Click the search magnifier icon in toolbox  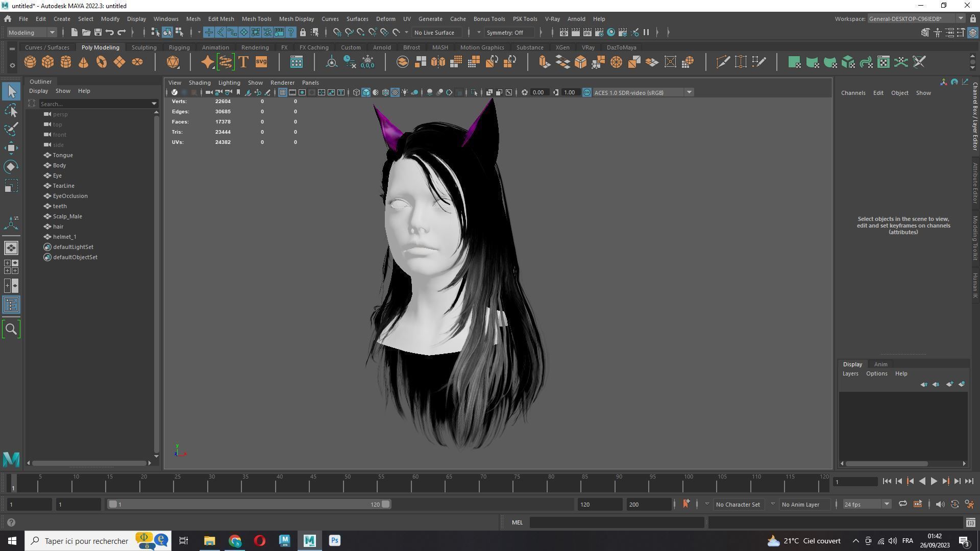(11, 329)
